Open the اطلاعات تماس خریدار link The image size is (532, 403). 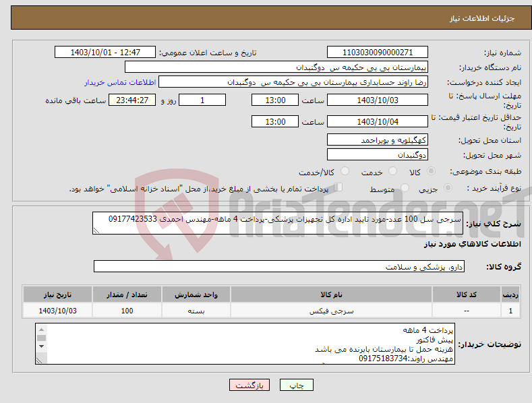(120, 82)
